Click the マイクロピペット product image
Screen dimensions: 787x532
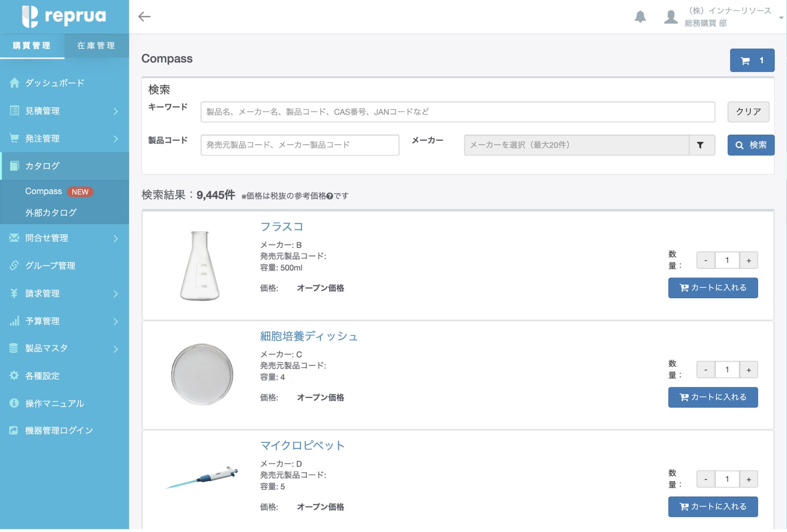202,477
